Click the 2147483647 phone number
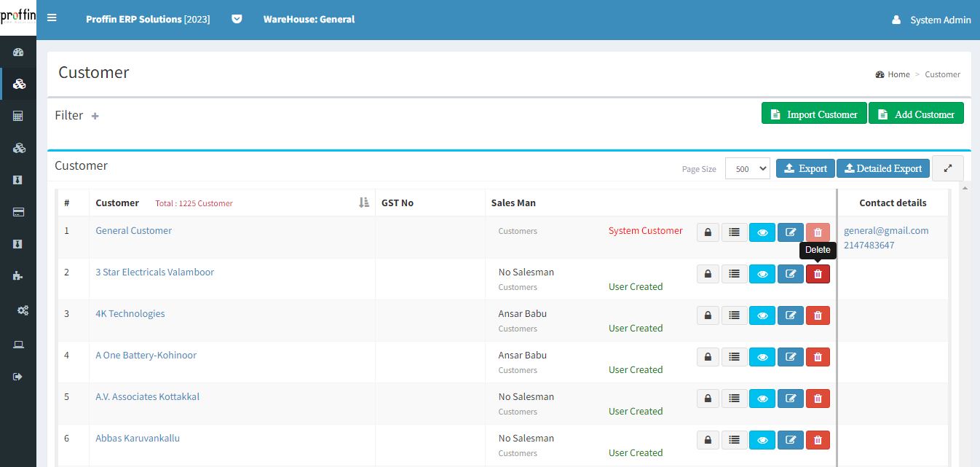This screenshot has width=980, height=467. coord(869,245)
